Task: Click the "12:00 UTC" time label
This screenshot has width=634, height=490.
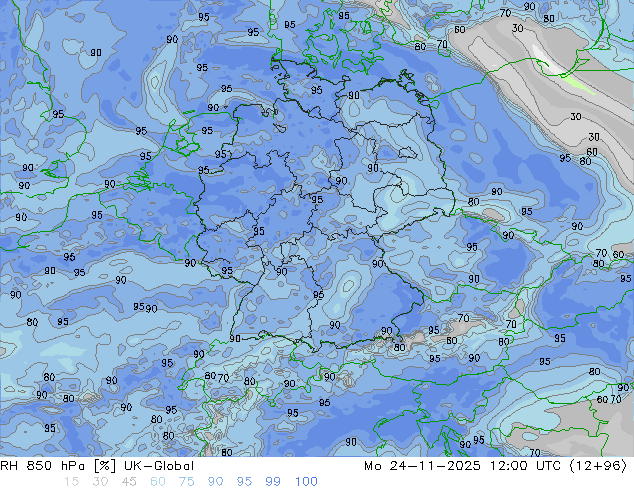Action: [x=525, y=466]
